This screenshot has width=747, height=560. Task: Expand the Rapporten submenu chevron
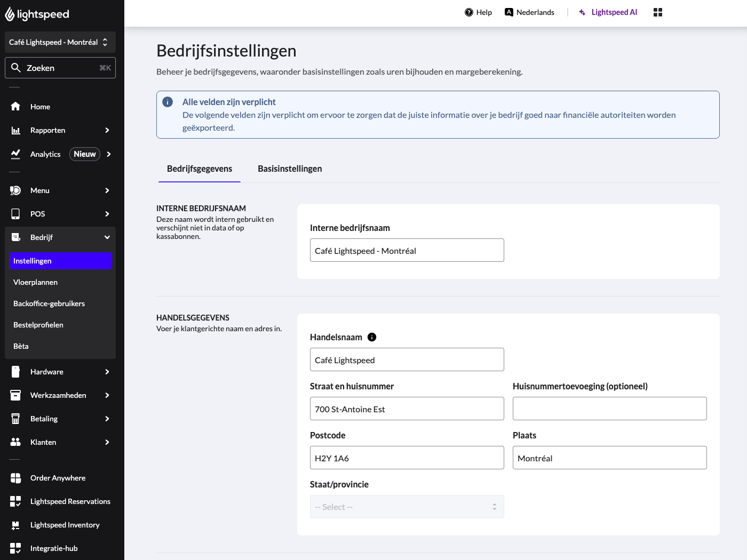coord(107,130)
